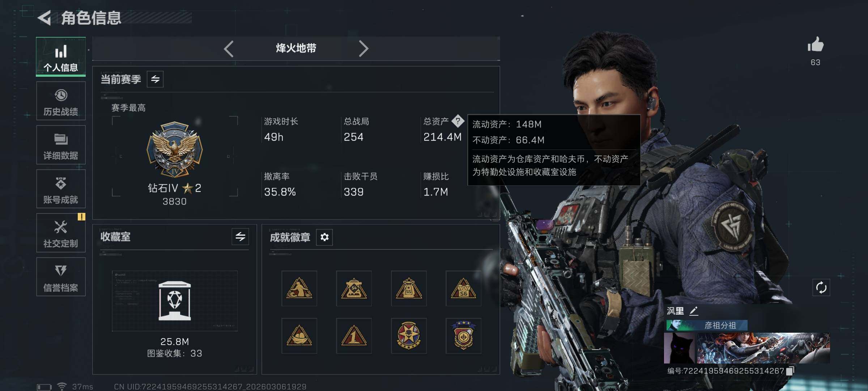Give a thumbs-up like to this profile

click(816, 45)
